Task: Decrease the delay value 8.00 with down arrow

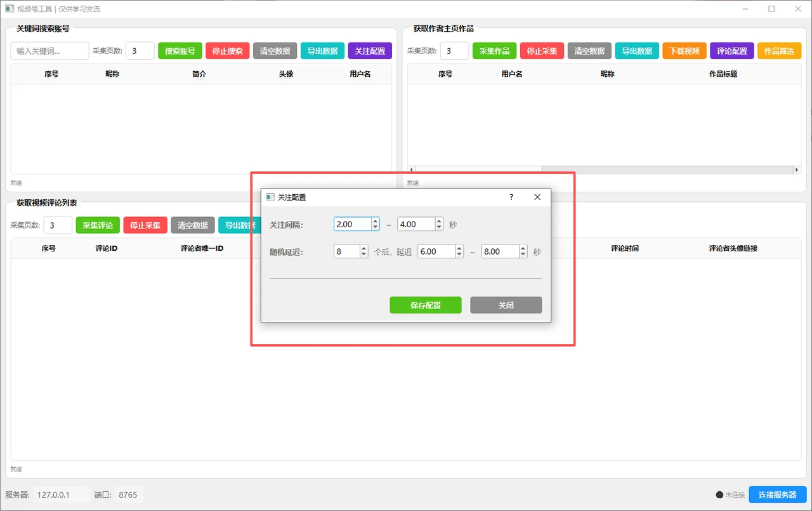Action: pos(523,255)
